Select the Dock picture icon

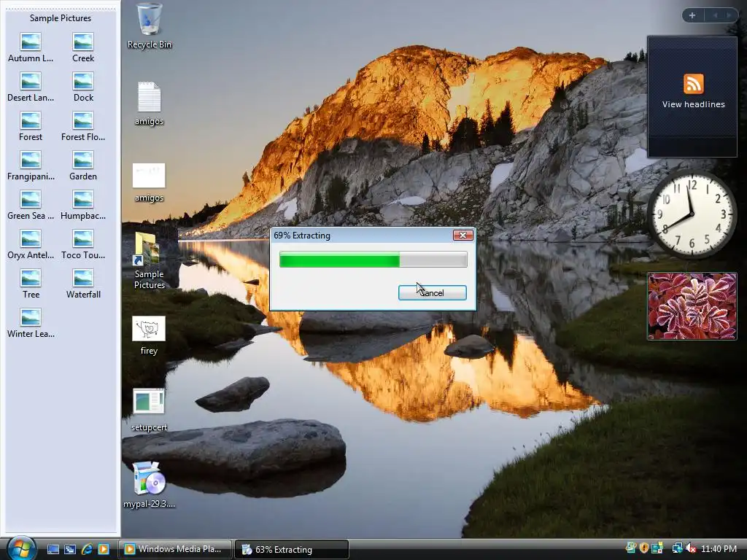[83, 87]
